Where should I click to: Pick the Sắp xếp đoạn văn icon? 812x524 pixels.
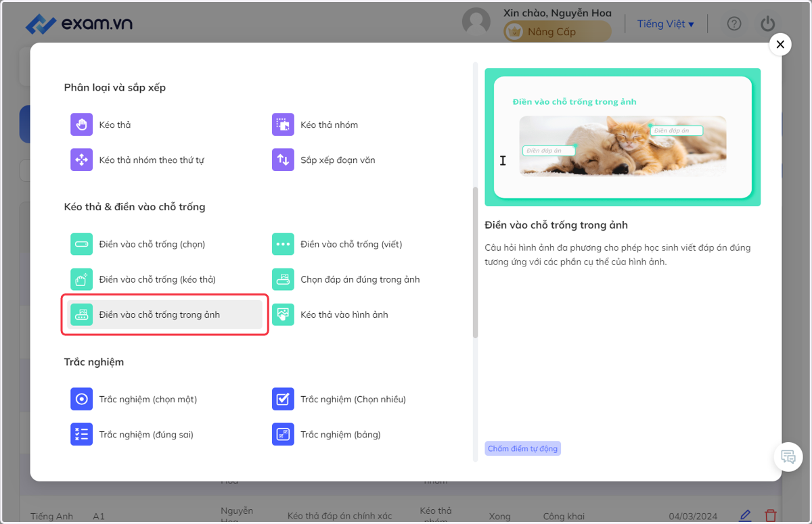tap(283, 160)
